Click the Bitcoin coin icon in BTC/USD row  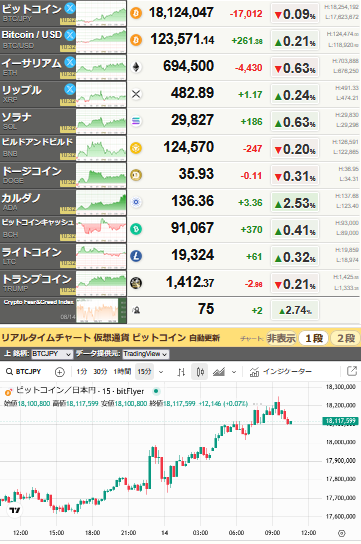pos(136,40)
